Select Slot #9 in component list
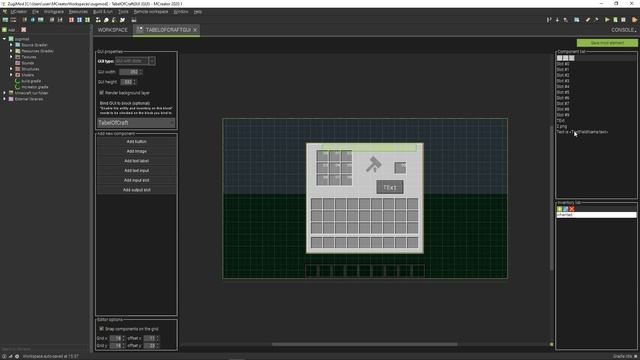Viewport: 640px width, 360px height. coord(563,115)
